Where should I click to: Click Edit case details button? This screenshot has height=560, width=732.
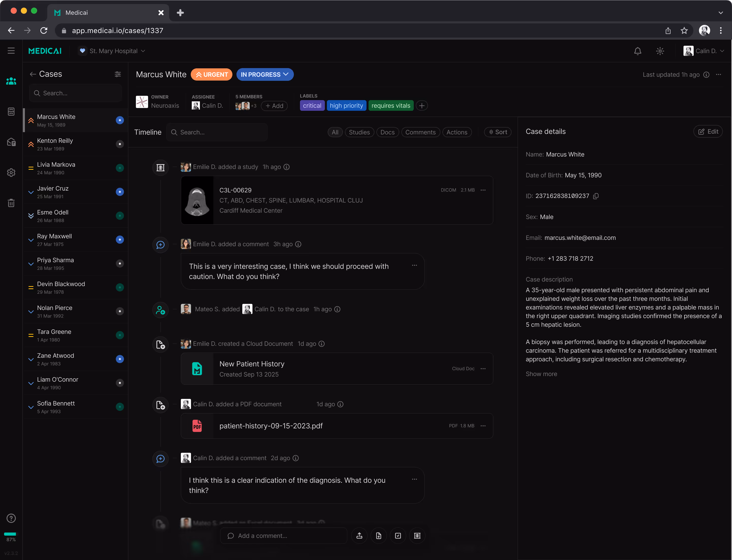708,132
